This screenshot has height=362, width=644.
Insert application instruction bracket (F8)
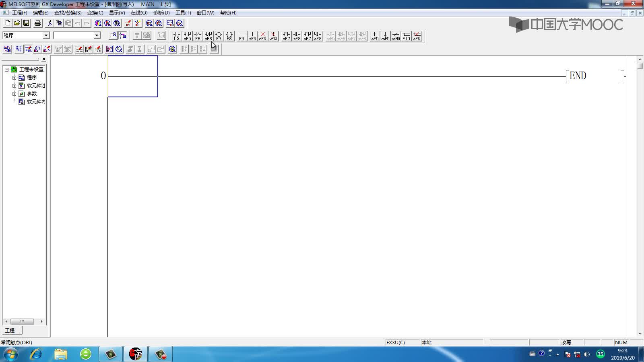(229, 36)
